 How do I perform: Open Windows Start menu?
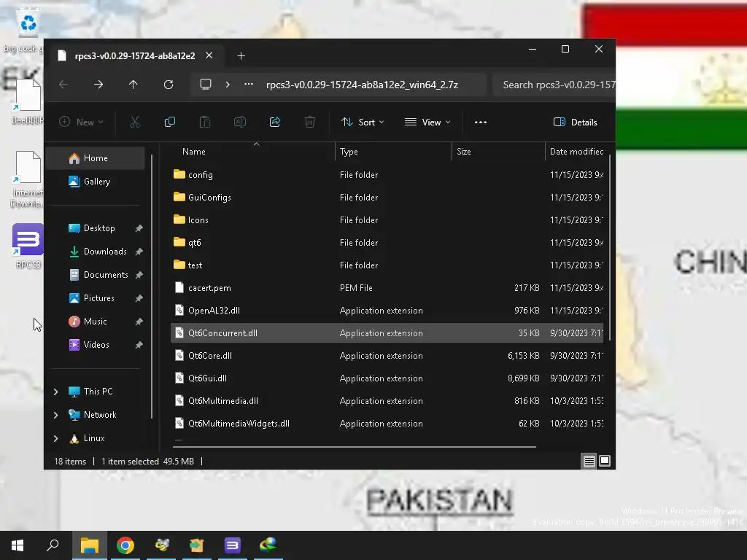pyautogui.click(x=18, y=545)
